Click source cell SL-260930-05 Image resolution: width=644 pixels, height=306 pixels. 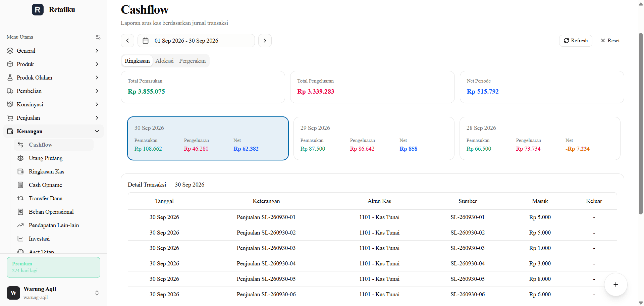pyautogui.click(x=468, y=279)
